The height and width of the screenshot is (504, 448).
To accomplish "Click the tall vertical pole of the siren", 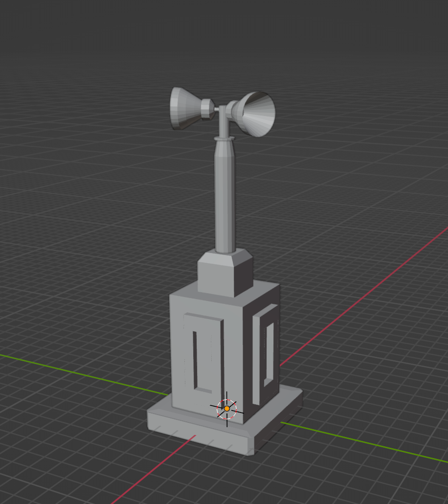I will coord(224,196).
